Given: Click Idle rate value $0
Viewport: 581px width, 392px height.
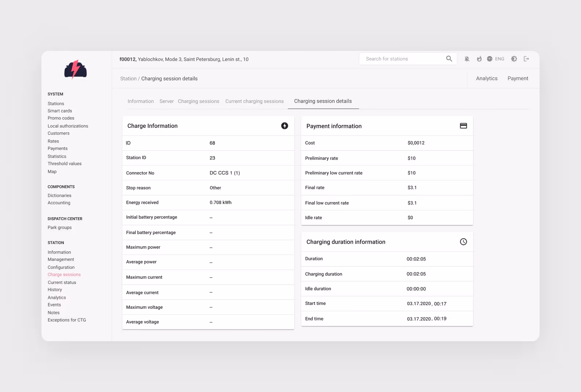Looking at the screenshot, I should 410,218.
